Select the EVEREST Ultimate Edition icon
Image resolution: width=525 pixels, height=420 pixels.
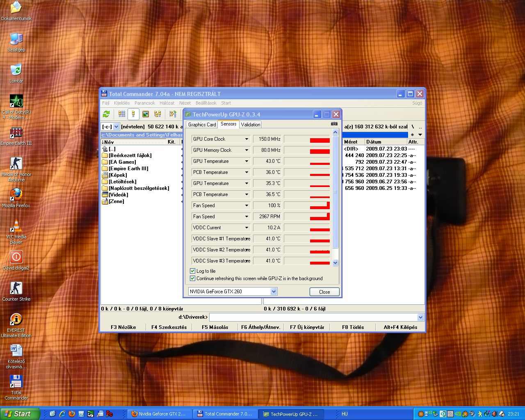[x=16, y=325]
